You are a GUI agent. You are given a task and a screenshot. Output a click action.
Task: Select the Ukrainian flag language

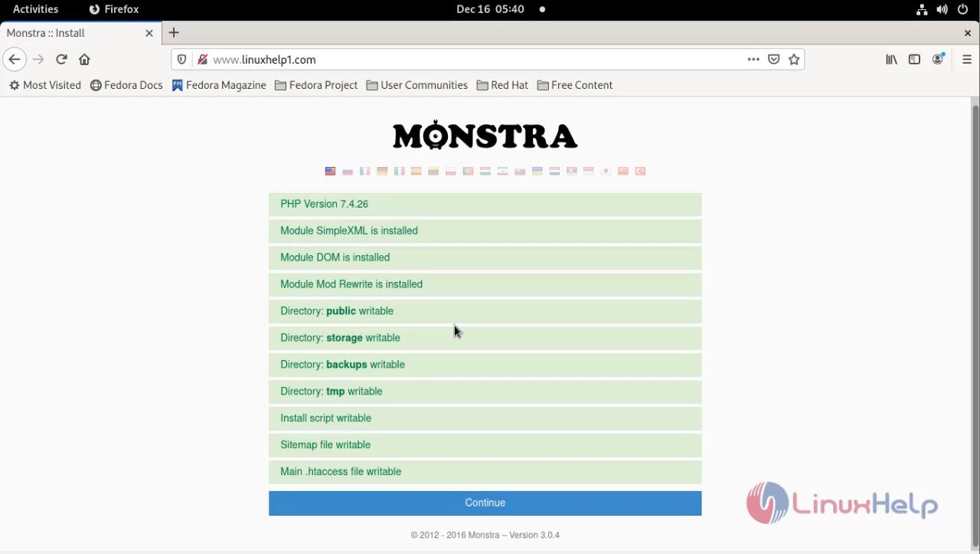[537, 171]
